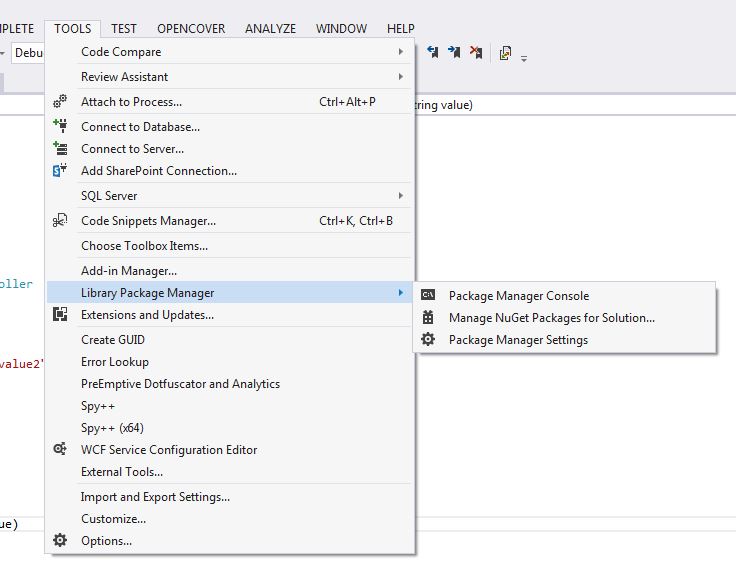Launch Spy++ (x64)
736x581 pixels.
[230, 428]
